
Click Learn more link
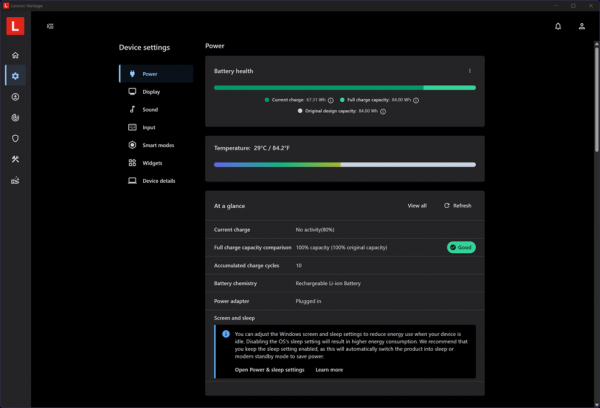coord(329,370)
